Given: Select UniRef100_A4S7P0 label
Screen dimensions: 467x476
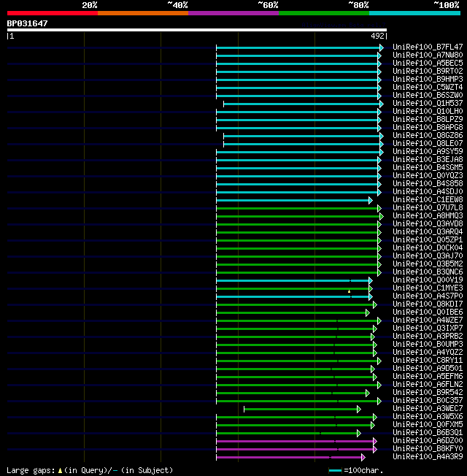Looking at the screenshot, I should [x=428, y=296].
